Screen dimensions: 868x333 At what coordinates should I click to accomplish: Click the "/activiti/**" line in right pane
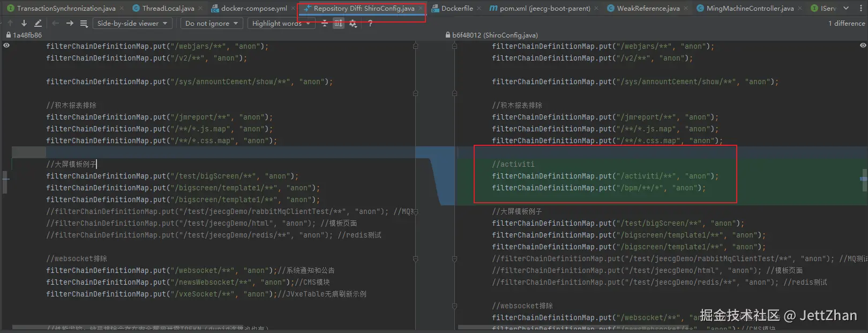pyautogui.click(x=605, y=176)
